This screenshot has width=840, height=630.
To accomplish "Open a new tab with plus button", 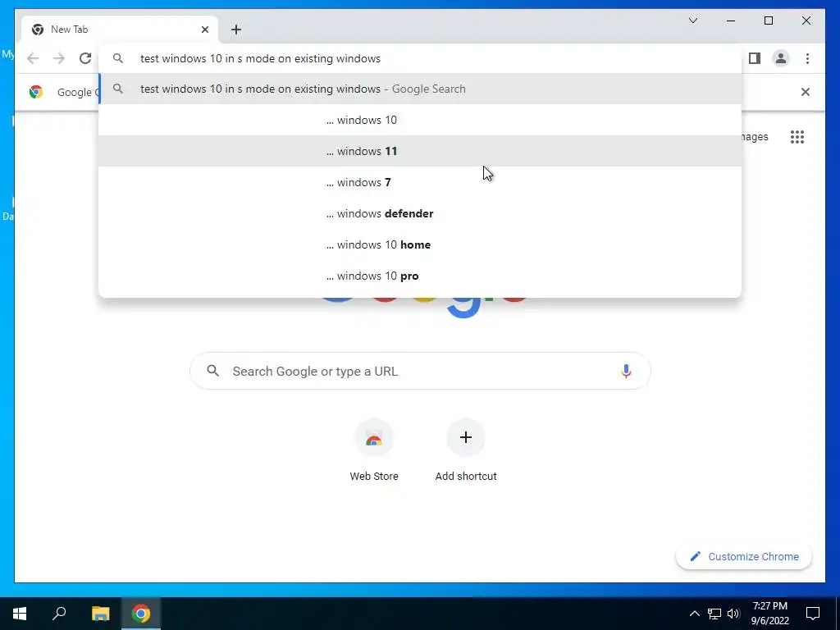I will (x=236, y=30).
